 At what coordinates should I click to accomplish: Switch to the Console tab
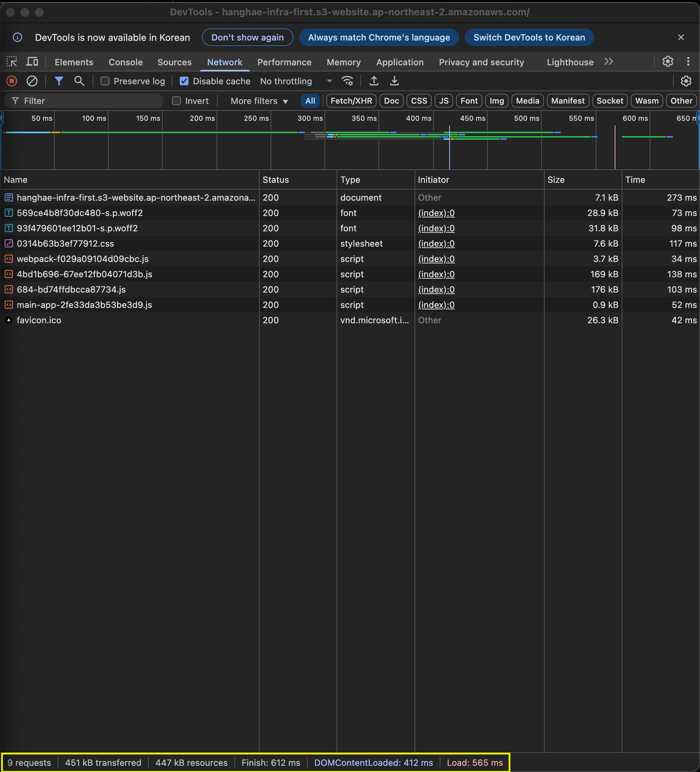[125, 62]
